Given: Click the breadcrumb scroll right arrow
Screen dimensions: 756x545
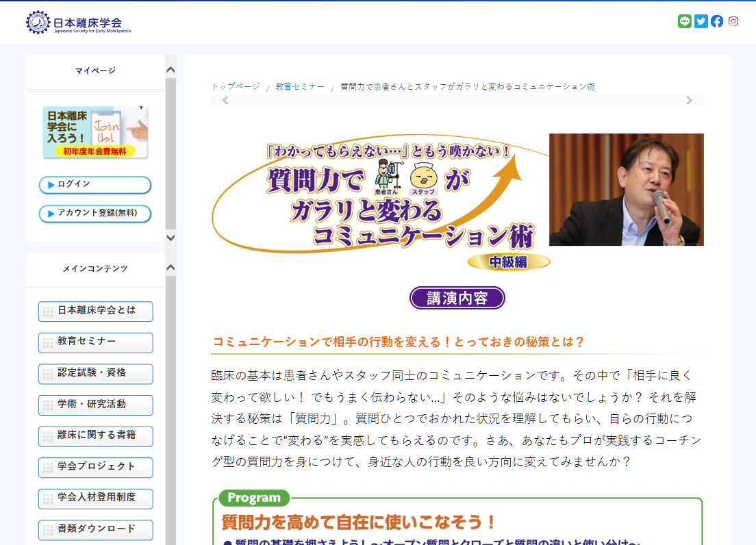Looking at the screenshot, I should (689, 100).
